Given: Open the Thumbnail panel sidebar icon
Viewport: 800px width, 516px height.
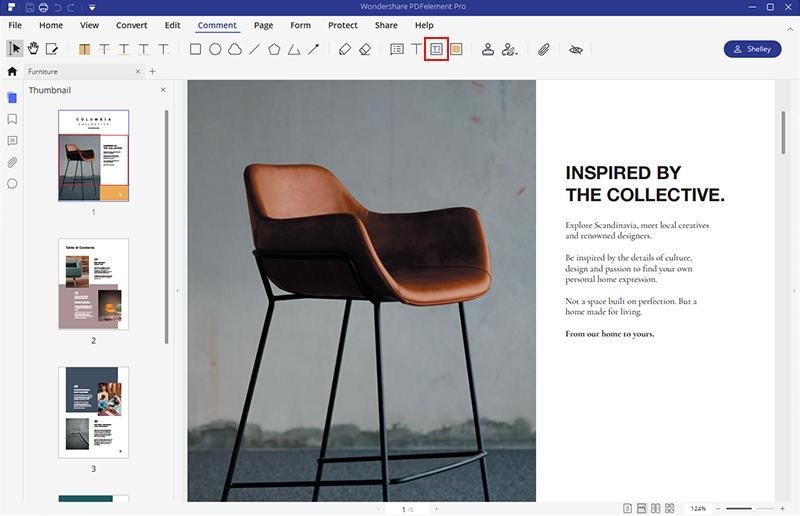Looking at the screenshot, I should tap(12, 97).
